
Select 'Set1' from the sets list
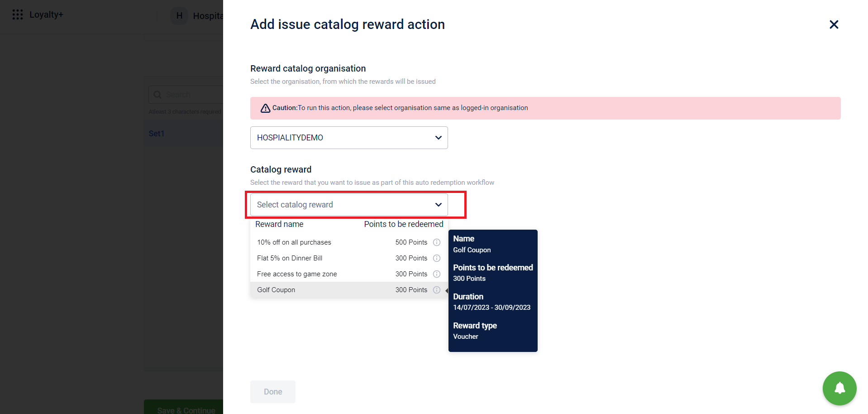click(x=157, y=133)
